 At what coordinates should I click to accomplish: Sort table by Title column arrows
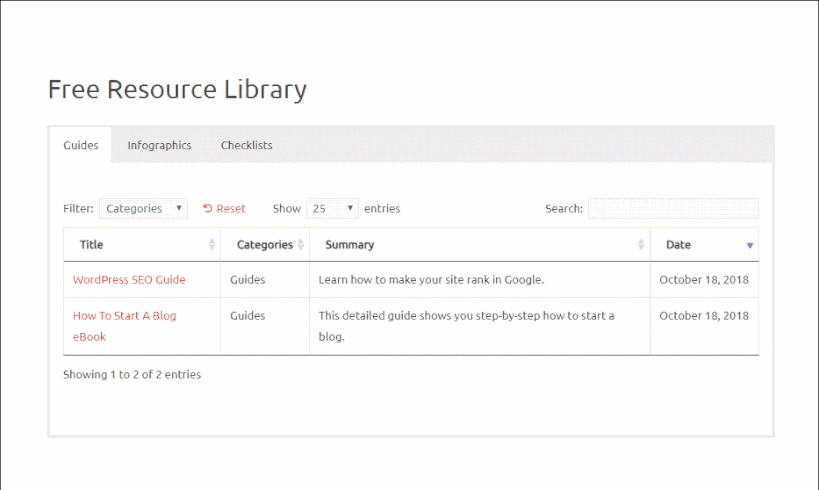tap(212, 244)
